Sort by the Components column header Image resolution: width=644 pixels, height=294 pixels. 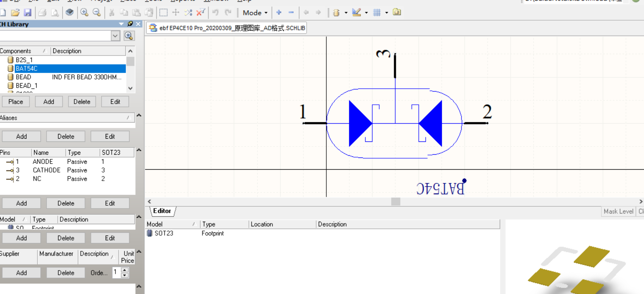pos(25,51)
